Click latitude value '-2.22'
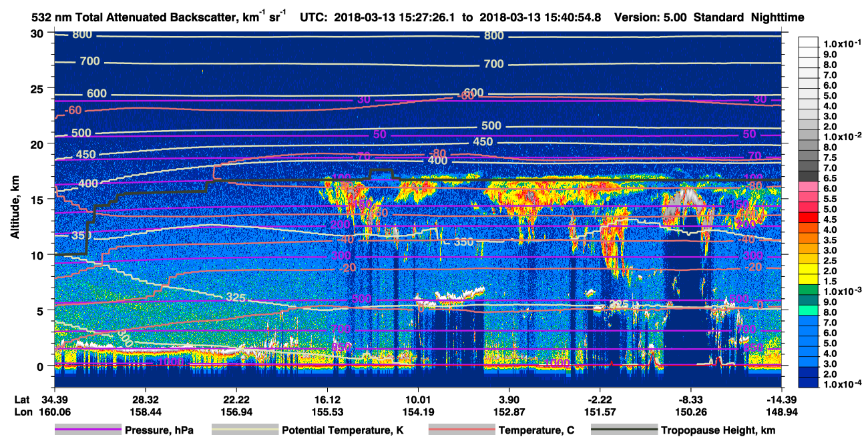Viewport: 868px width, 445px height. (600, 400)
